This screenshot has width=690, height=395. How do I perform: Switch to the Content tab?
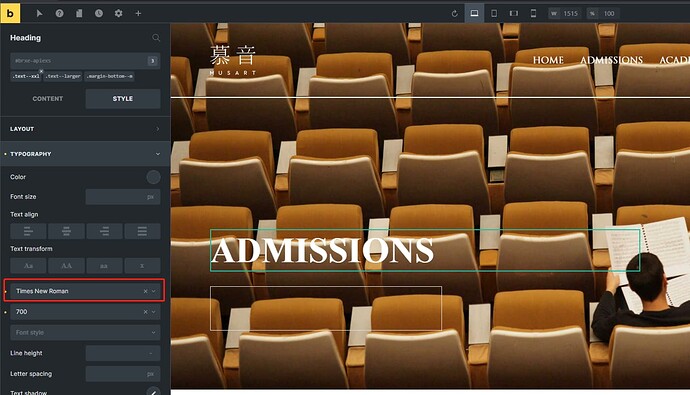48,99
